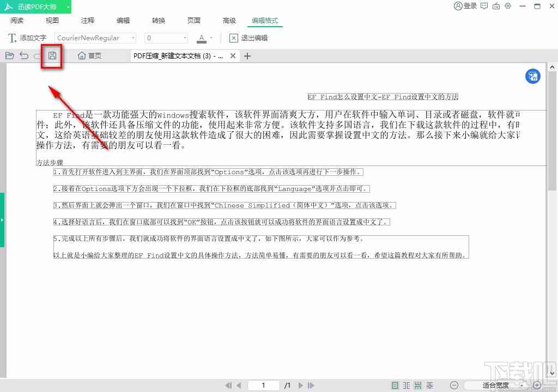Open the feedback message icon
The image size is (558, 392).
point(484,6)
